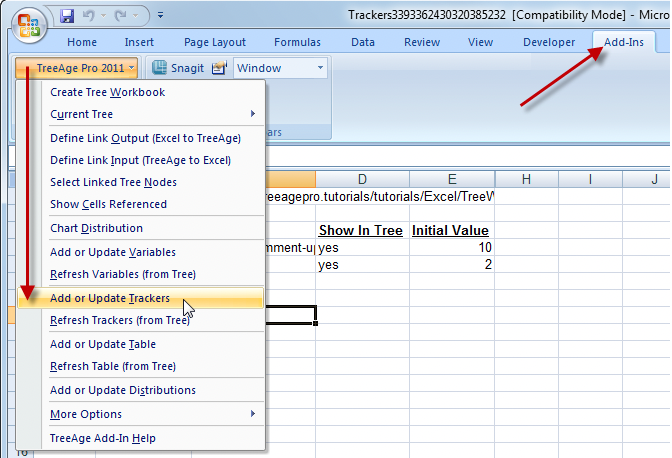Click the 'Initial Value' header cell
Screen dimensions: 672x458
452,230
